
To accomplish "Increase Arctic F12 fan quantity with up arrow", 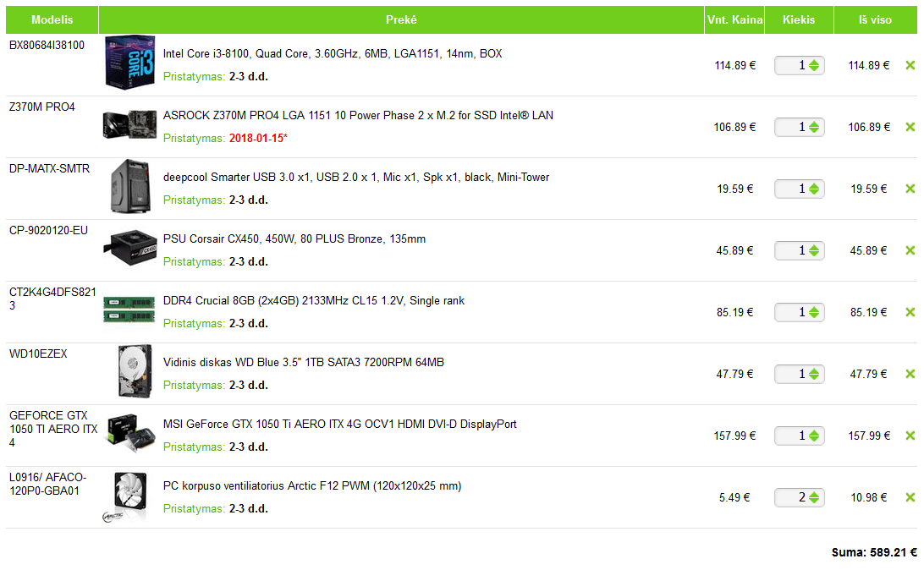I will (x=814, y=495).
